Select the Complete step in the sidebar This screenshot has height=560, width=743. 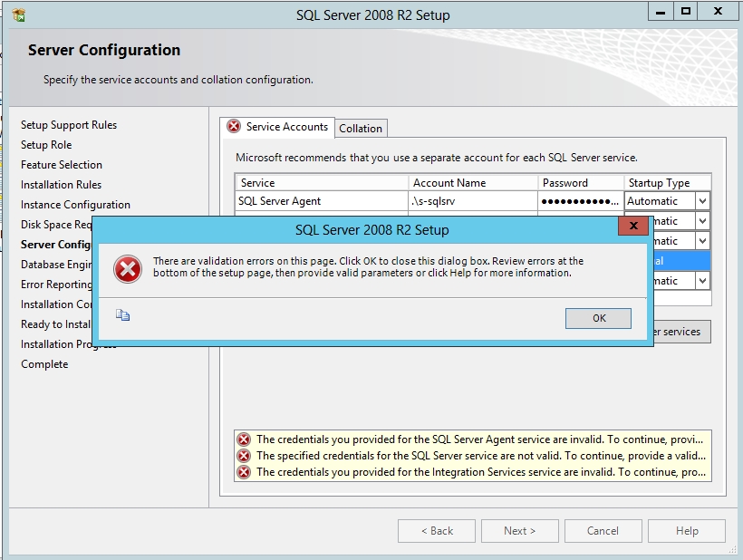(44, 364)
